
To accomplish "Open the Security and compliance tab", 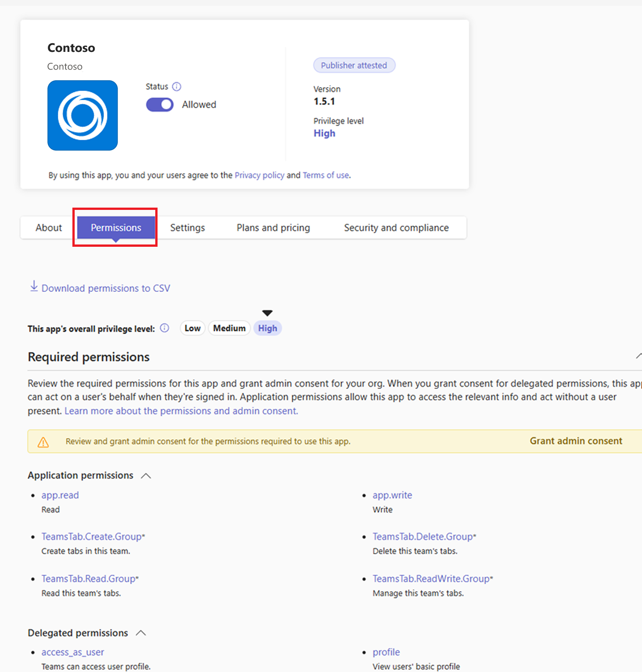I will coord(396,227).
